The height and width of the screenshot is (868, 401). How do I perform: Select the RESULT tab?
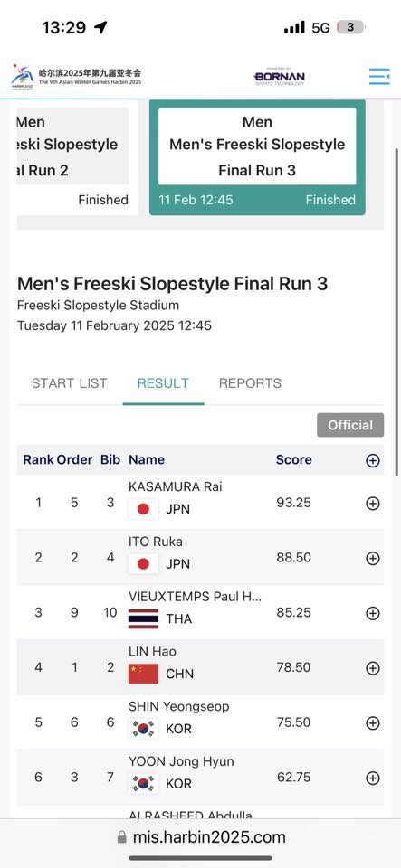click(x=164, y=383)
